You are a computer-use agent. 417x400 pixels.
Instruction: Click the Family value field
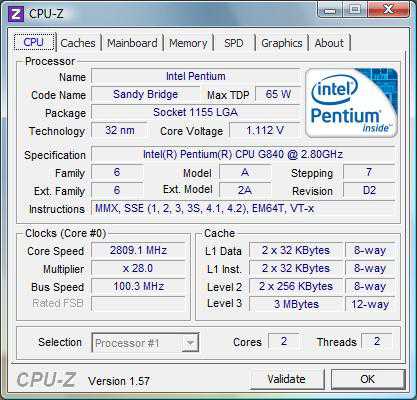[117, 172]
